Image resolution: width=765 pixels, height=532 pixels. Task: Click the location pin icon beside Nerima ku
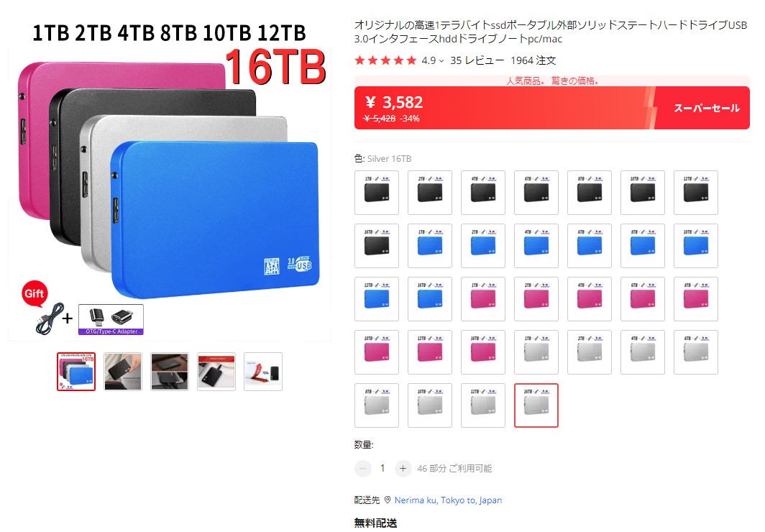[388, 500]
